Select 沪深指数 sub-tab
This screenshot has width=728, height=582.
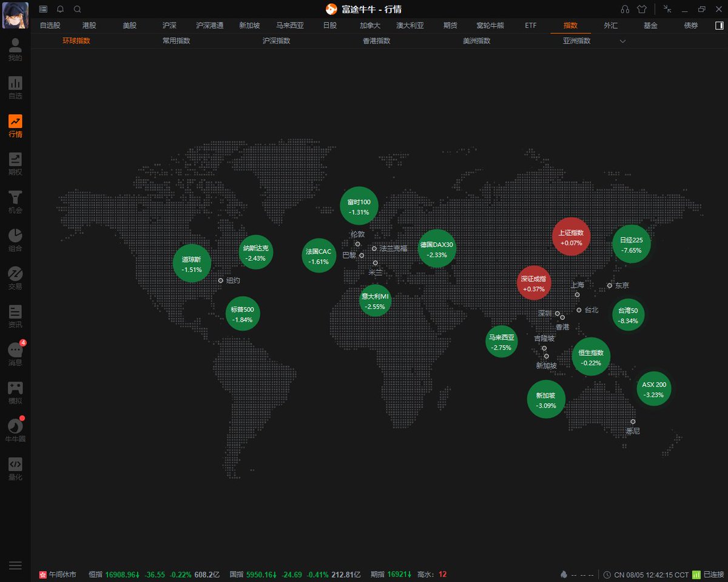click(x=276, y=41)
